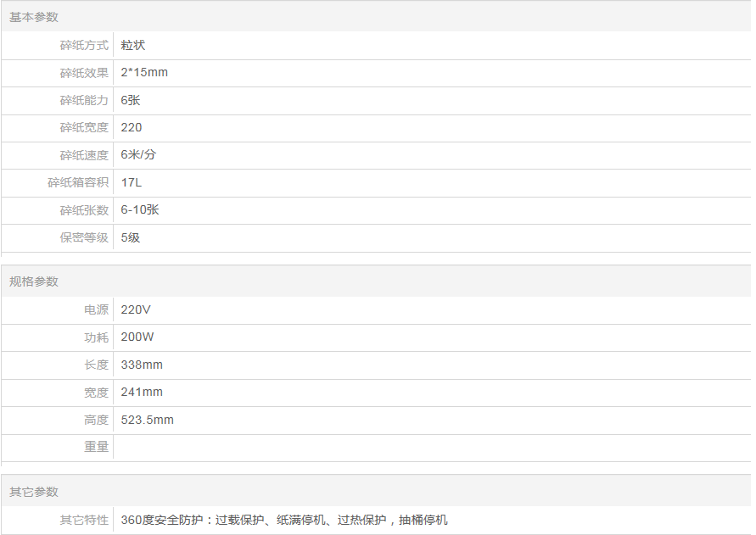Screen dimensions: 756x535
Task: Select the 碎纸箱容积 label
Action: tap(78, 182)
